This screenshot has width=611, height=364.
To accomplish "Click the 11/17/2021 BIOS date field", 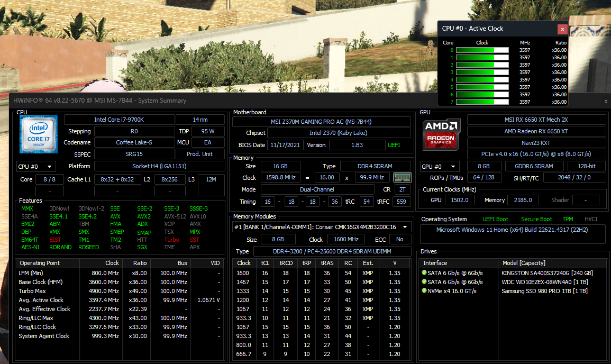I will coord(285,145).
